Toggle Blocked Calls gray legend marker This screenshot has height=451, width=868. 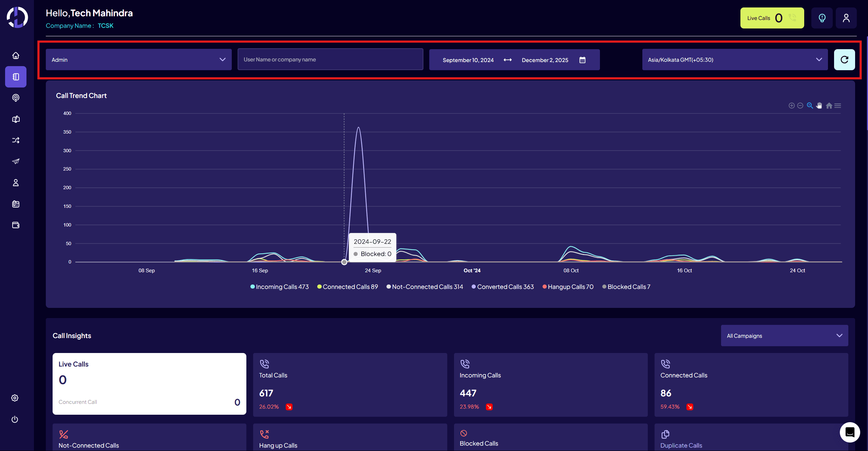coord(604,287)
